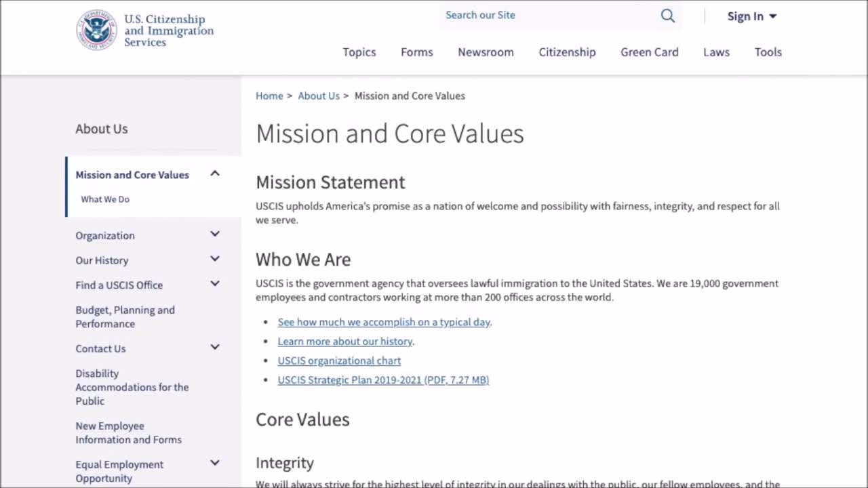
Task: Click the Integrity subheading
Action: [285, 464]
